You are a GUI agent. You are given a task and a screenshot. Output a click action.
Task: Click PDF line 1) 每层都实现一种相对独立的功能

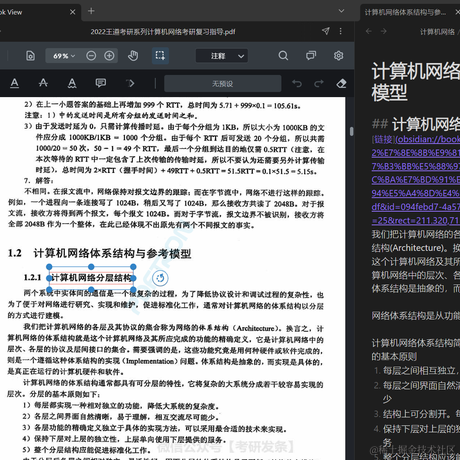point(121,406)
